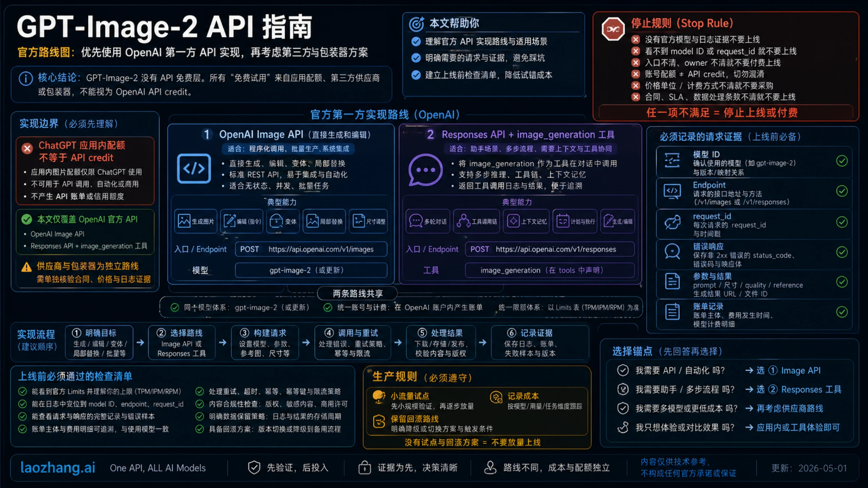Click the 模型 ID evidence icon

672,160
